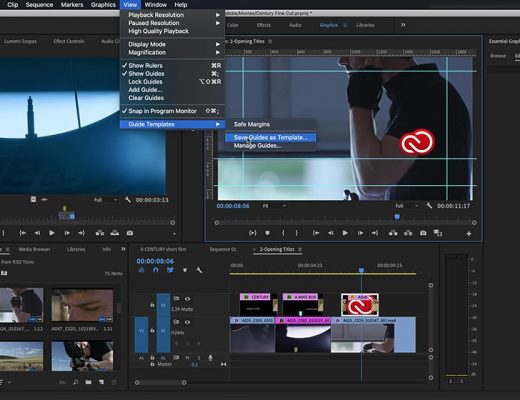
Task: Expand Magnification submenu
Action: (x=172, y=52)
